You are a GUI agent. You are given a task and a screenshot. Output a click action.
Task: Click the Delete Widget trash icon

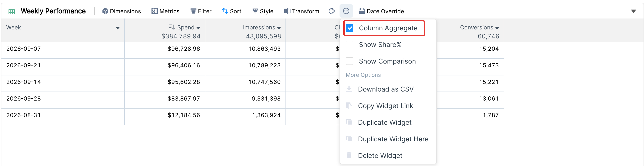pyautogui.click(x=349, y=155)
